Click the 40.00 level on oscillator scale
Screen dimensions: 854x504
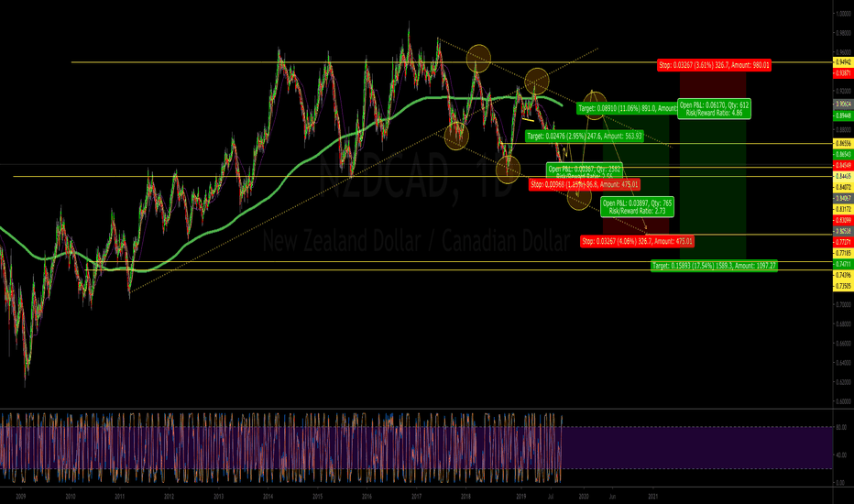[x=841, y=455]
